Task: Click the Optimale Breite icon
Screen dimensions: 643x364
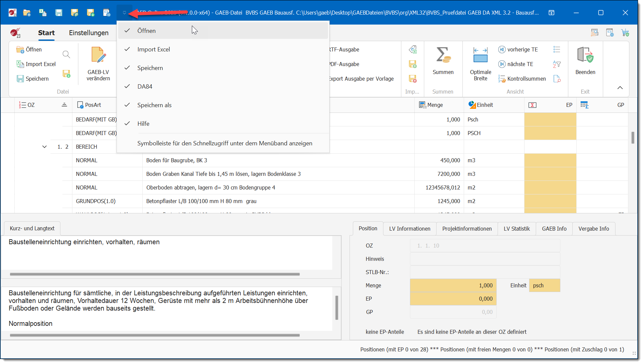Action: pyautogui.click(x=480, y=55)
